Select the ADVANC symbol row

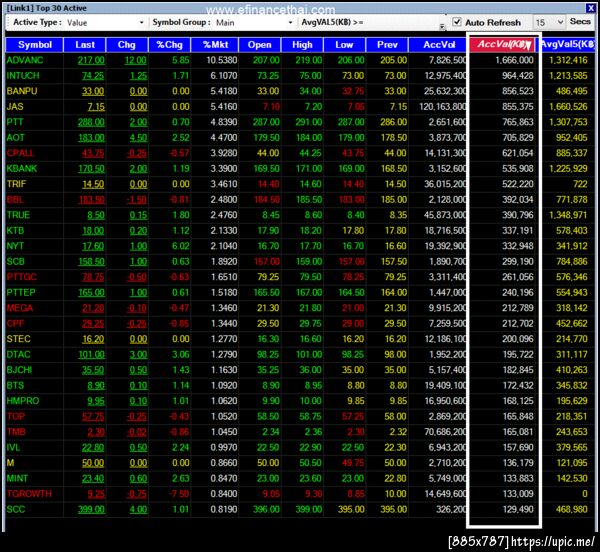coord(300,60)
